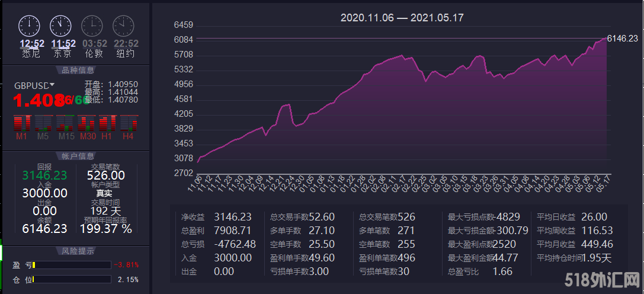Click the 116.53 average weekly return
The height and width of the screenshot is (294, 644).
pos(597,231)
